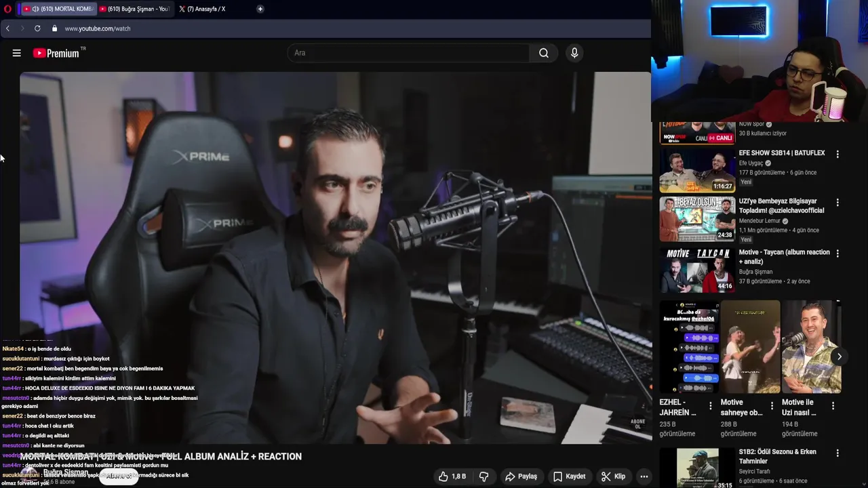Open the YouTube hamburger guide menu
This screenshot has width=868, height=488.
pyautogui.click(x=17, y=53)
